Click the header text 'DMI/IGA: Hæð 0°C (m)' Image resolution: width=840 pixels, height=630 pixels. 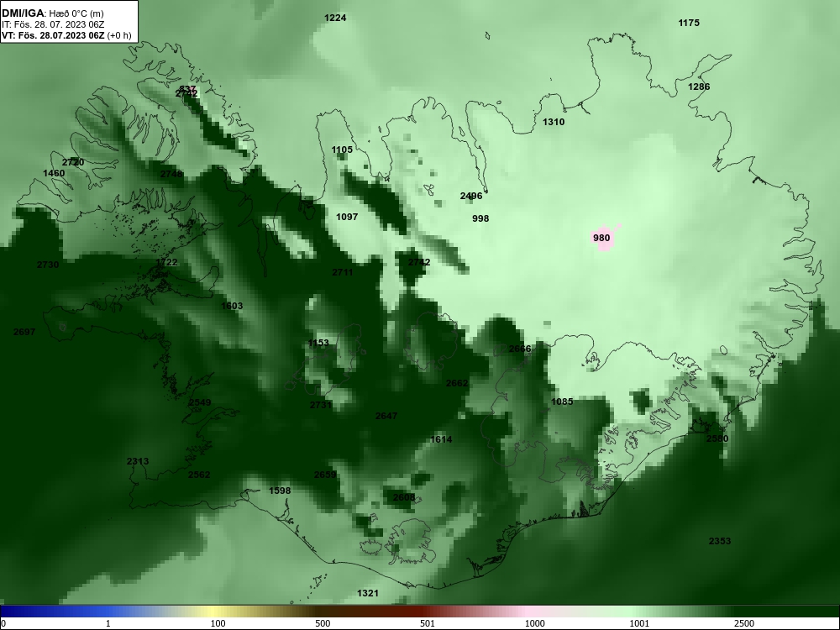[x=52, y=13]
